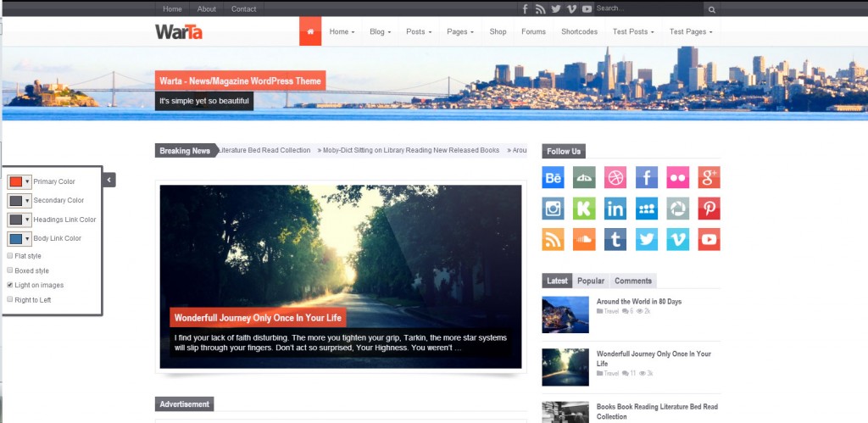The width and height of the screenshot is (868, 423).
Task: Click the Around the World post thumbnail
Action: pos(565,314)
